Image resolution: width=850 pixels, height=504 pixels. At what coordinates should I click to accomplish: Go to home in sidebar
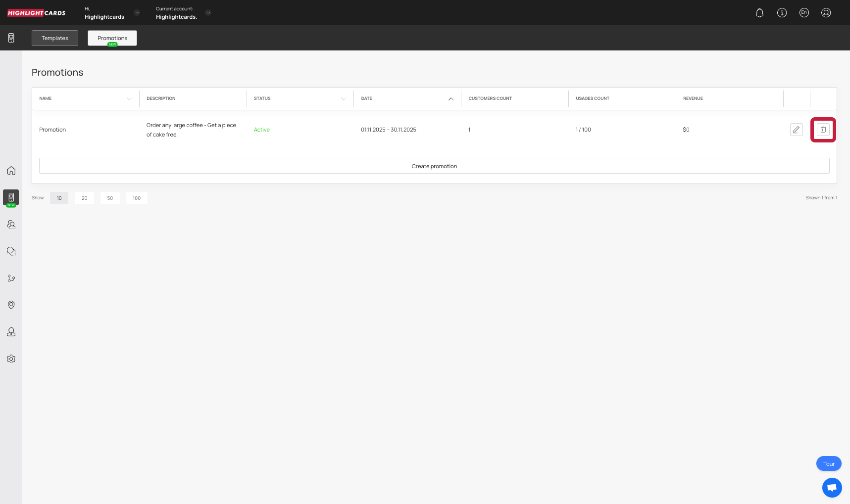pos(11,171)
